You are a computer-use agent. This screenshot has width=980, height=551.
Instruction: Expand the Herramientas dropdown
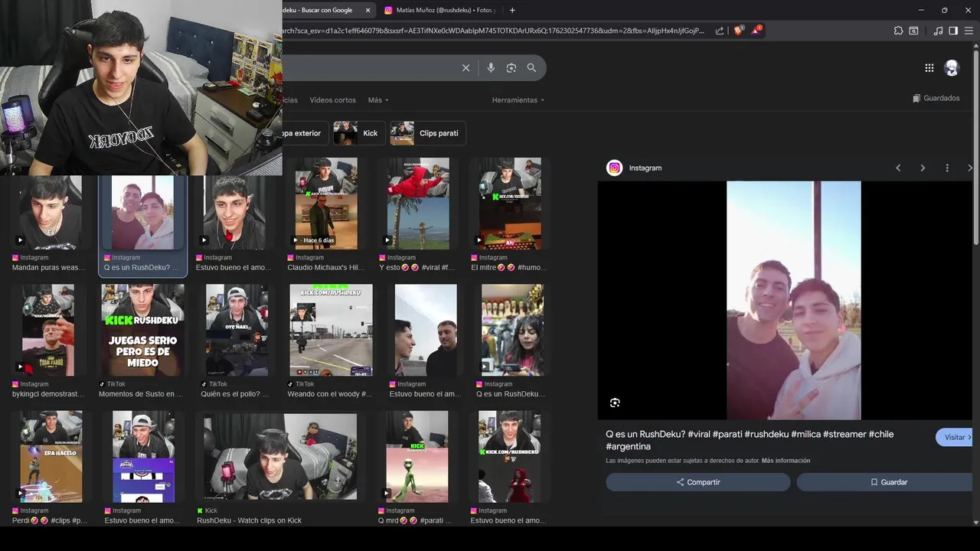(518, 100)
